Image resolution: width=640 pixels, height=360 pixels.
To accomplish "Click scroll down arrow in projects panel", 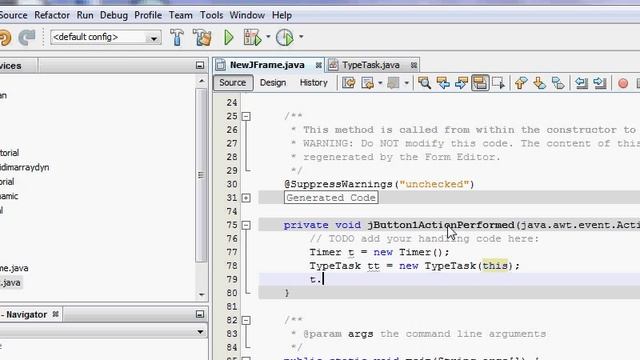I will [202, 295].
